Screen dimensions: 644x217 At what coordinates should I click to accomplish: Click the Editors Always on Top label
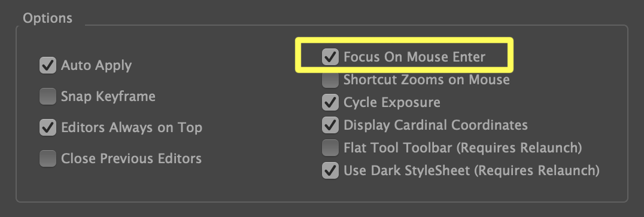tap(132, 127)
